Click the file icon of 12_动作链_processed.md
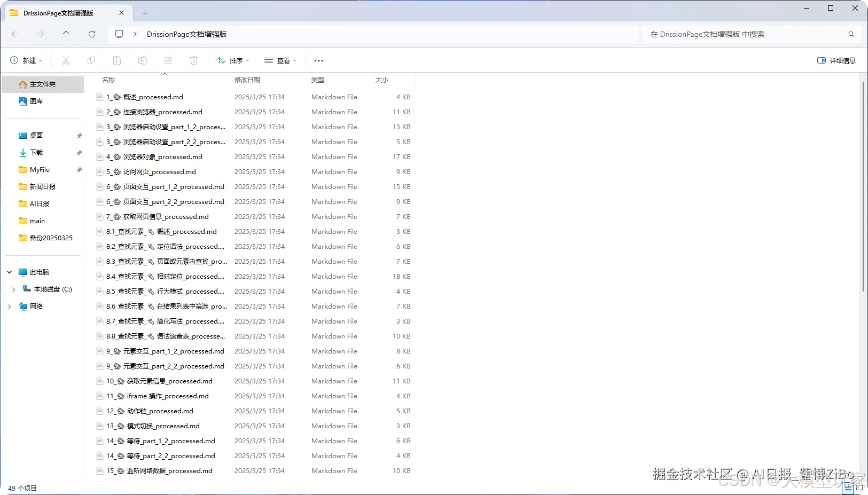868x495 pixels. tap(99, 411)
